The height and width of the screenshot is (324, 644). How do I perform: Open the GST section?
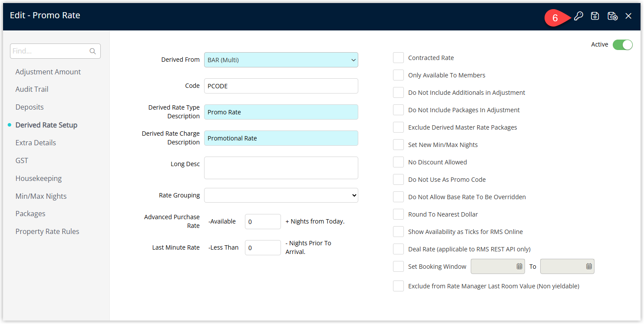click(x=22, y=160)
